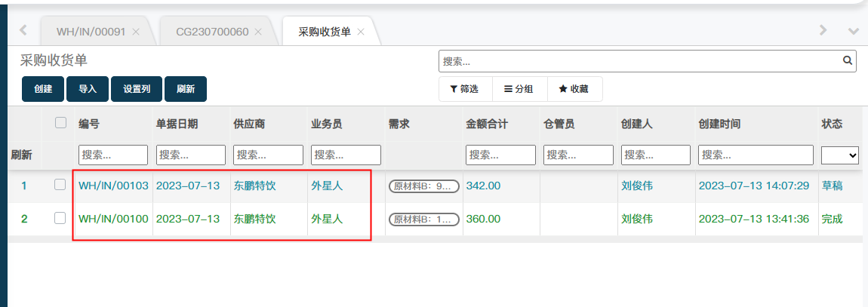Check the box for row WH/IN/00103

[x=60, y=185]
